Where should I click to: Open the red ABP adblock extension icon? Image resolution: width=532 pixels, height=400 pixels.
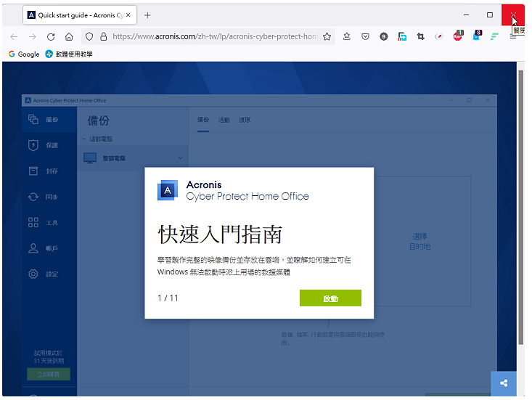pyautogui.click(x=458, y=36)
